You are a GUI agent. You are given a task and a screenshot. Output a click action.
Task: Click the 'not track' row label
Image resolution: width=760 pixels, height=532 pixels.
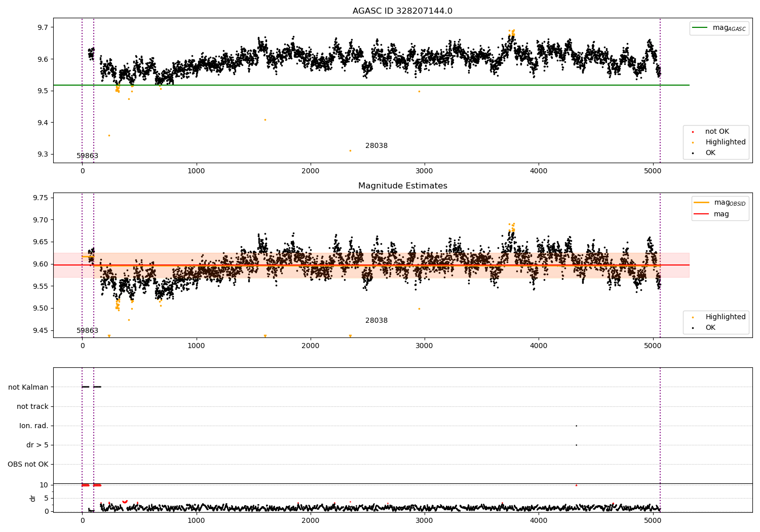(32, 407)
